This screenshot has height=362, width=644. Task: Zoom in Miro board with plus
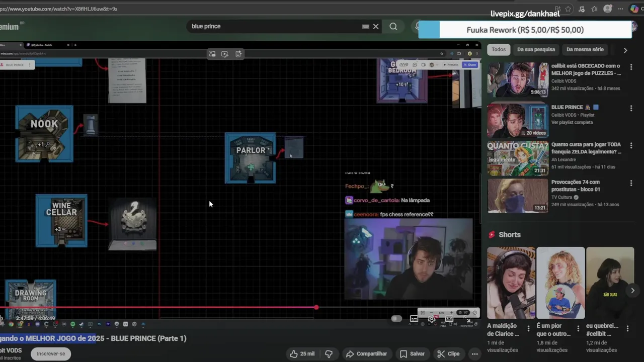(x=451, y=313)
